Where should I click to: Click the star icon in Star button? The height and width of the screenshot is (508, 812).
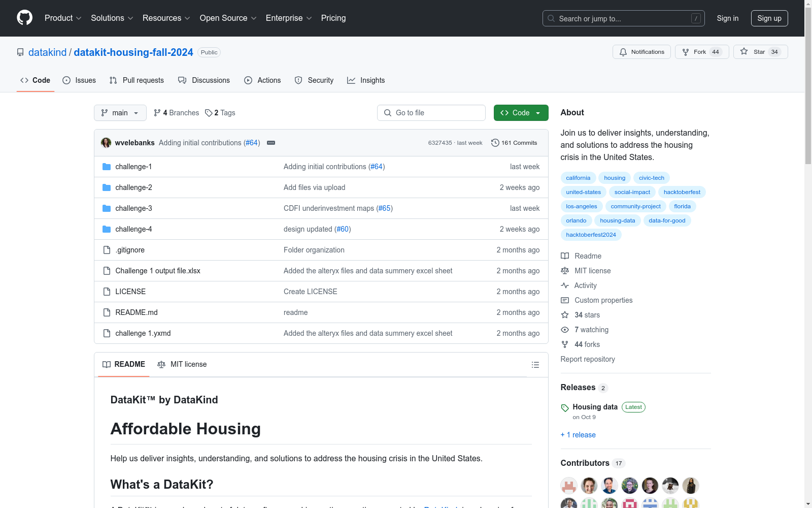click(744, 51)
